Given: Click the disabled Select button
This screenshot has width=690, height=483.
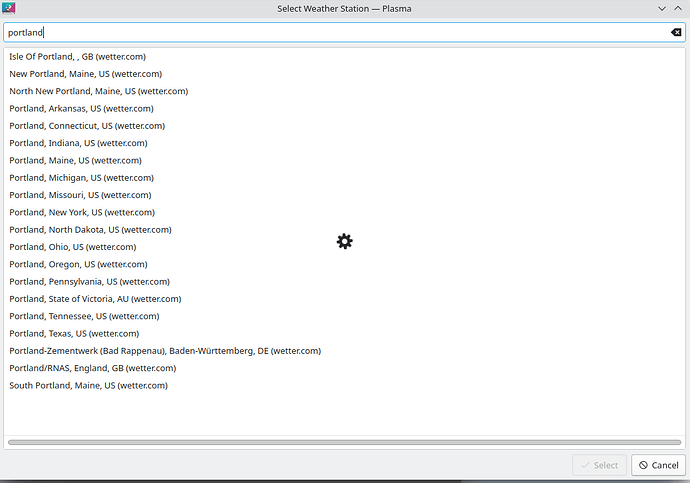Looking at the screenshot, I should (599, 465).
